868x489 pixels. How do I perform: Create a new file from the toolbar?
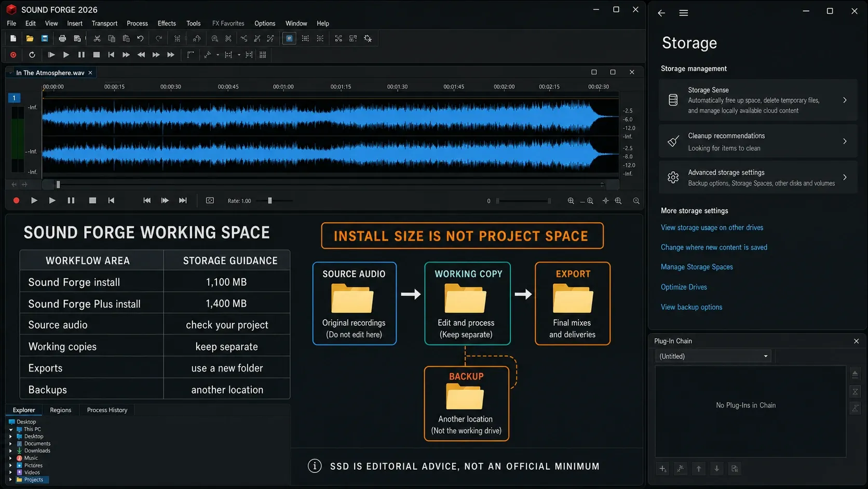(x=13, y=38)
